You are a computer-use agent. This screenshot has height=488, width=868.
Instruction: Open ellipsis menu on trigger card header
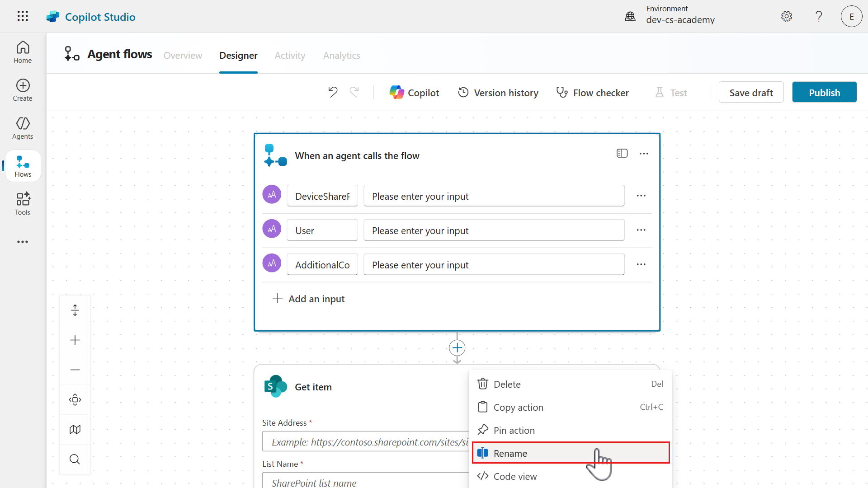(644, 154)
